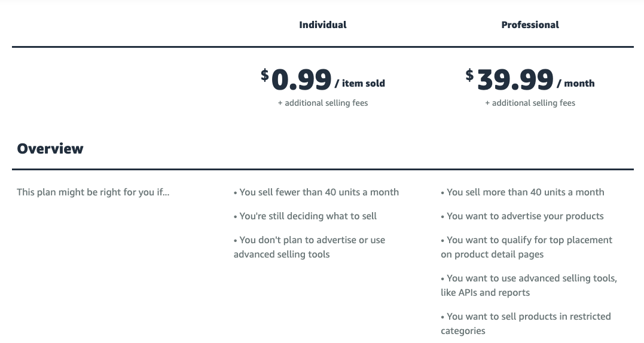The width and height of the screenshot is (644, 343).
Task: Click the dollar sign before 0.99
Action: pos(265,75)
